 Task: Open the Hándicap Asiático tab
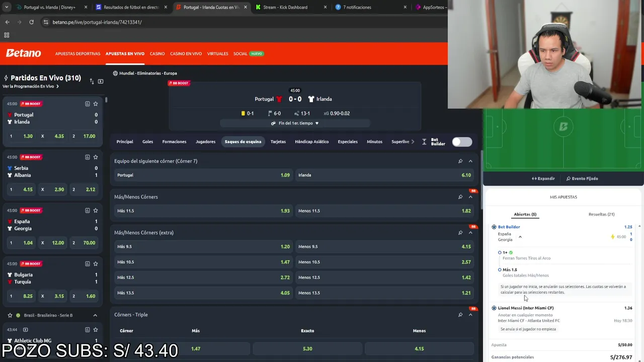312,142
